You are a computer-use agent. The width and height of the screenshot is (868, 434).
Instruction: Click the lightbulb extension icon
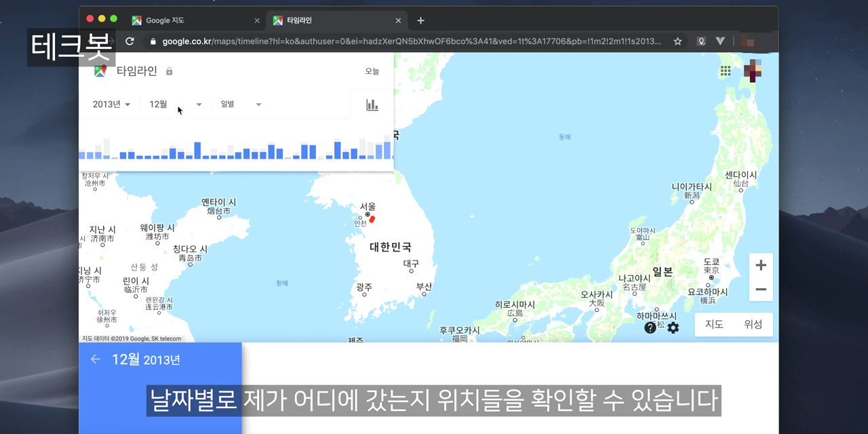click(701, 41)
